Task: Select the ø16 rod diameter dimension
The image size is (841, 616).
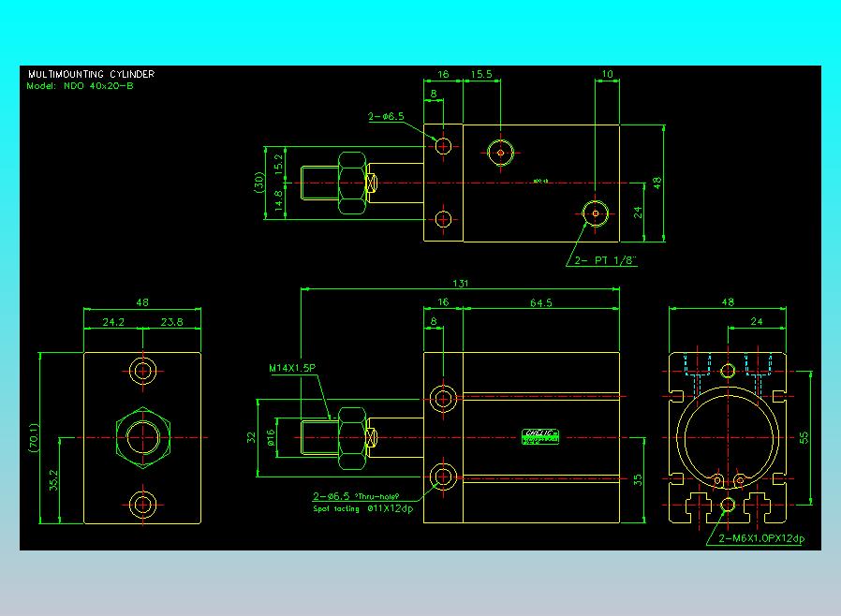Action: tap(271, 437)
